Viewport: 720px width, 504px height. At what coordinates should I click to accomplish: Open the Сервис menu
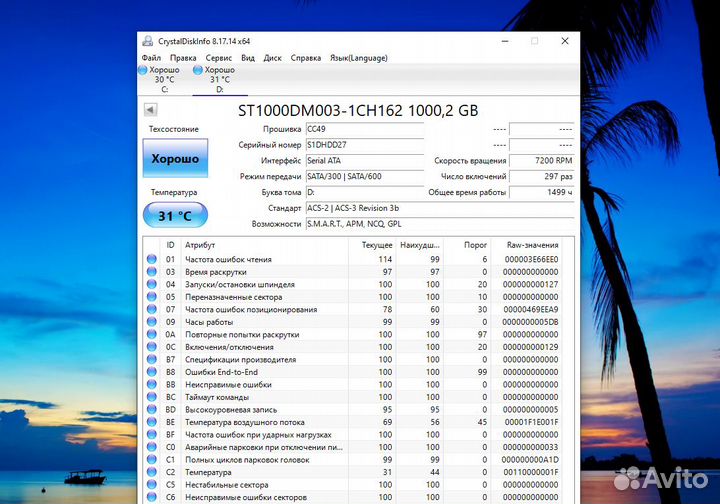tap(219, 58)
